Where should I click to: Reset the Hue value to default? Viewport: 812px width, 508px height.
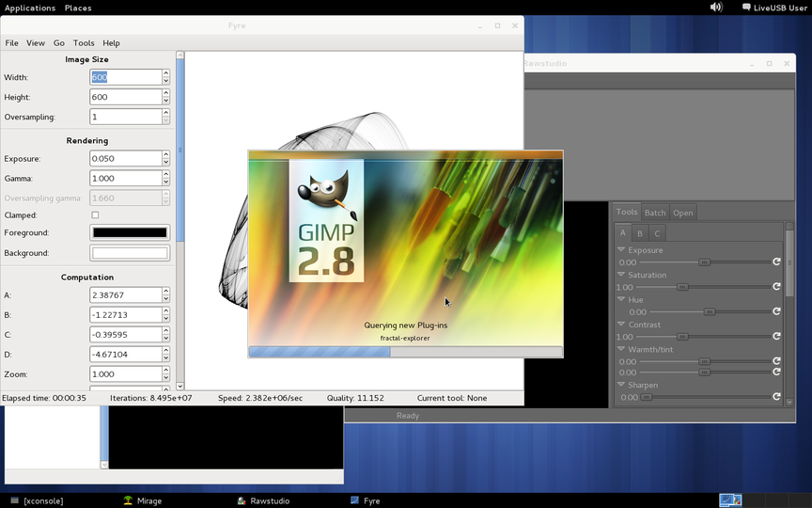(776, 311)
